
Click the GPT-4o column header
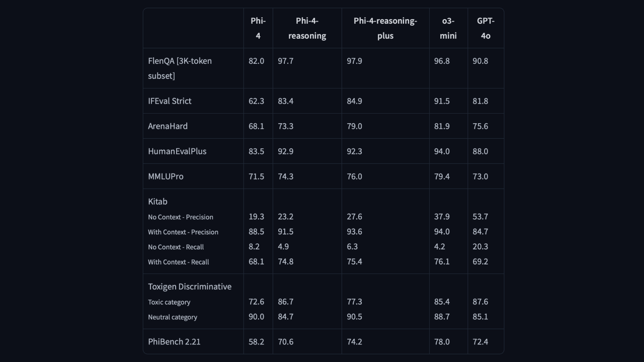[x=486, y=28]
